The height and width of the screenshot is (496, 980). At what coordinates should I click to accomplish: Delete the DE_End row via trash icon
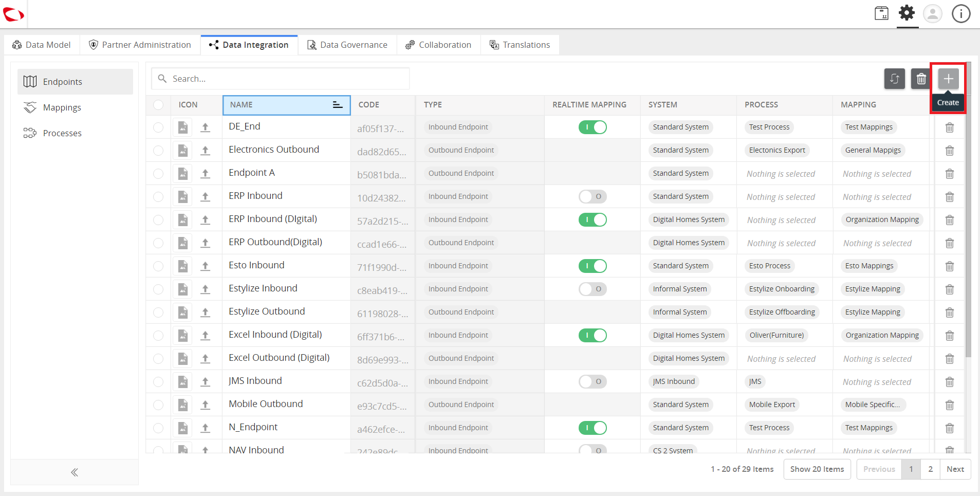[x=950, y=127]
